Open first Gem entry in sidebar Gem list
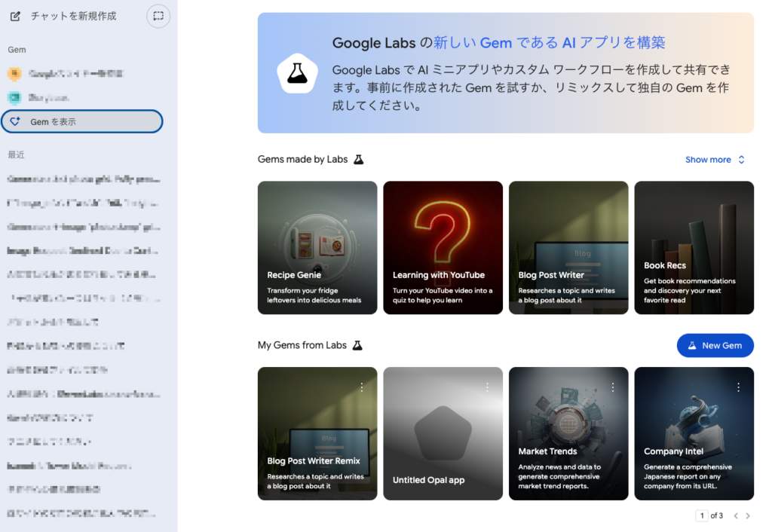Screen dimensions: 772x532 [75, 74]
